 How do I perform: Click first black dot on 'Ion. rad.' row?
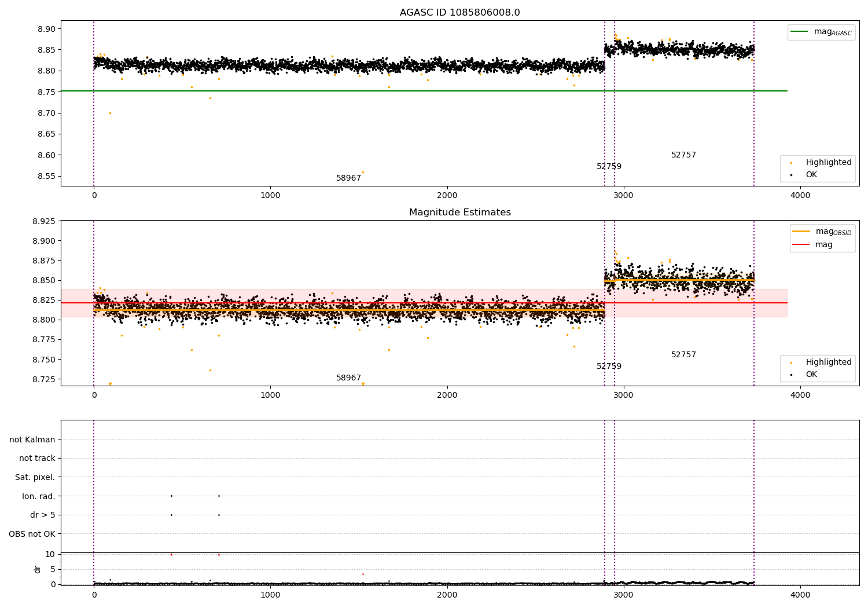(x=171, y=496)
